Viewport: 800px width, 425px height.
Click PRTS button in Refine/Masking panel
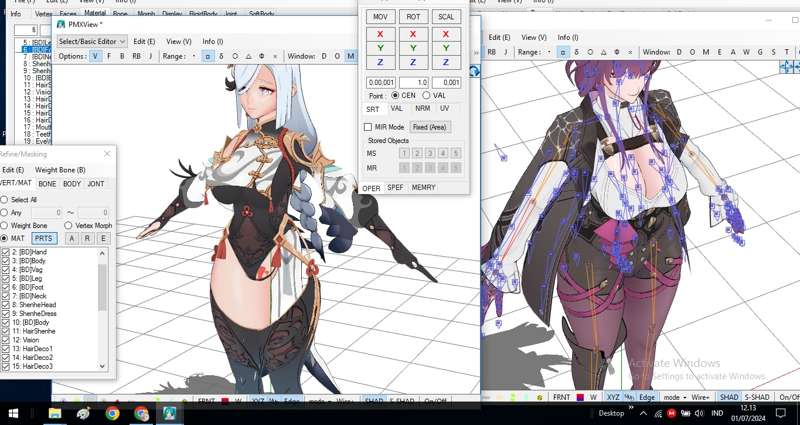coord(44,239)
